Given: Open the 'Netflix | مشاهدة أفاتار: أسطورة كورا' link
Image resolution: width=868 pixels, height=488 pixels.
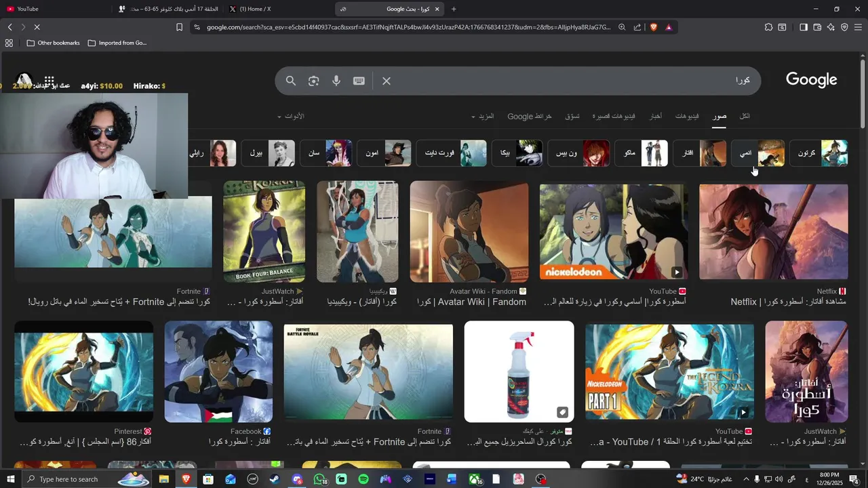Looking at the screenshot, I should [789, 302].
